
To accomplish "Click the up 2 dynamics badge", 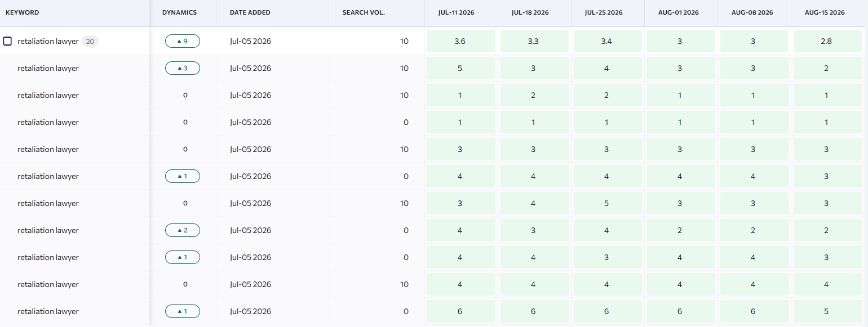I will [183, 230].
